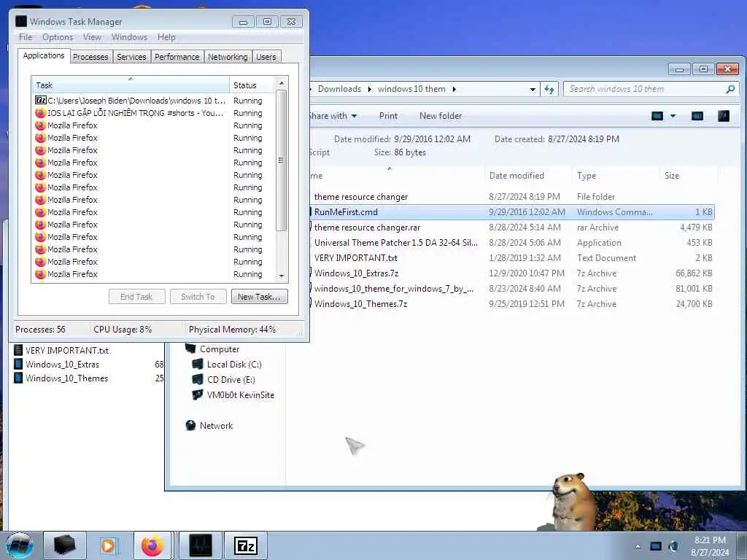Viewport: 747px width, 560px height.
Task: Open the clock showing 8:21 PM
Action: [709, 546]
